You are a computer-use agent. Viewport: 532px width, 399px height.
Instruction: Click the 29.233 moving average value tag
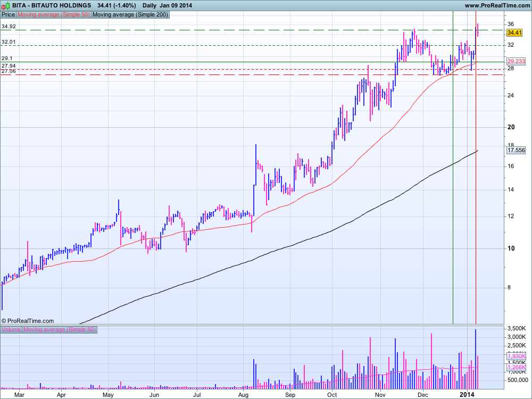tap(516, 61)
